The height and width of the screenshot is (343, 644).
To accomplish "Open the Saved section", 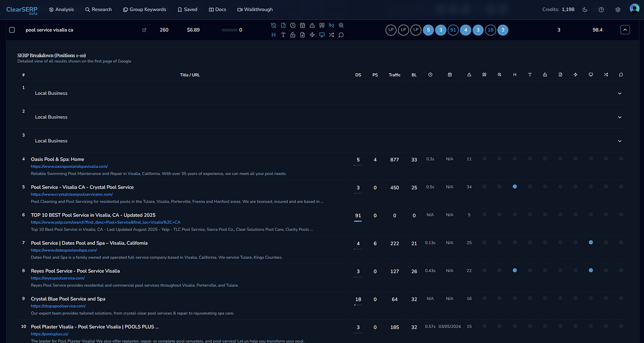I will 187,10.
